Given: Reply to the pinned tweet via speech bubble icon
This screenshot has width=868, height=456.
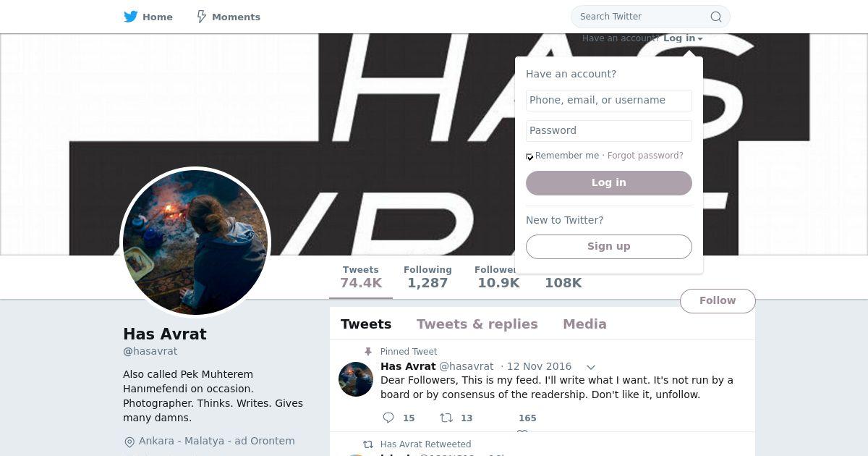Looking at the screenshot, I should click(388, 418).
